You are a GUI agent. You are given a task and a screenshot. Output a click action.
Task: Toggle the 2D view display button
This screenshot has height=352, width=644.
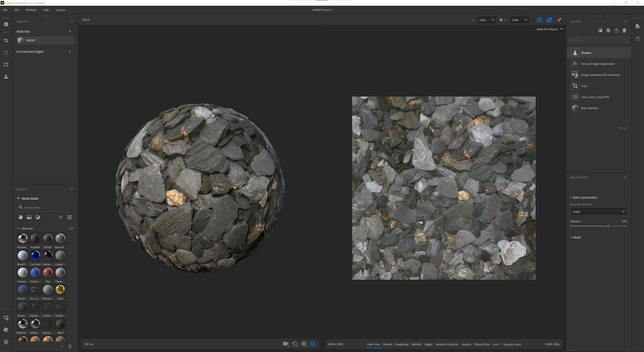tap(549, 20)
